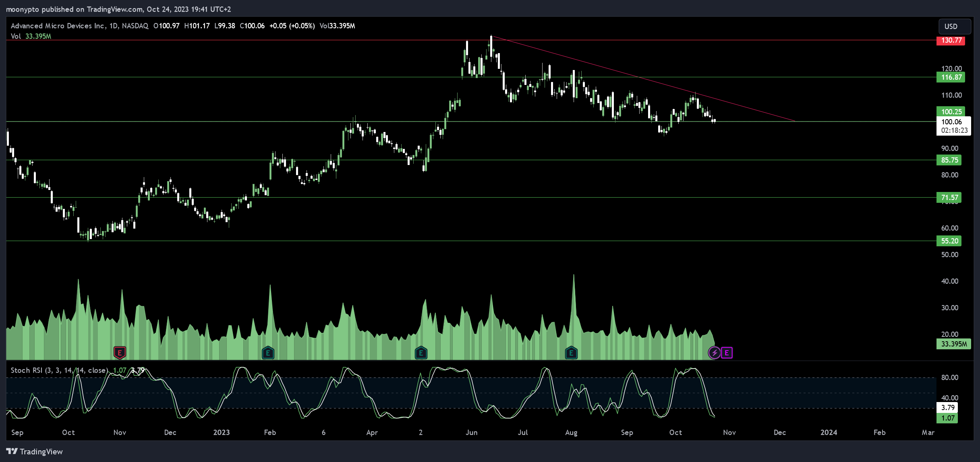
Task: Click the red earnings marker near Nov 2022
Action: pyautogui.click(x=120, y=353)
